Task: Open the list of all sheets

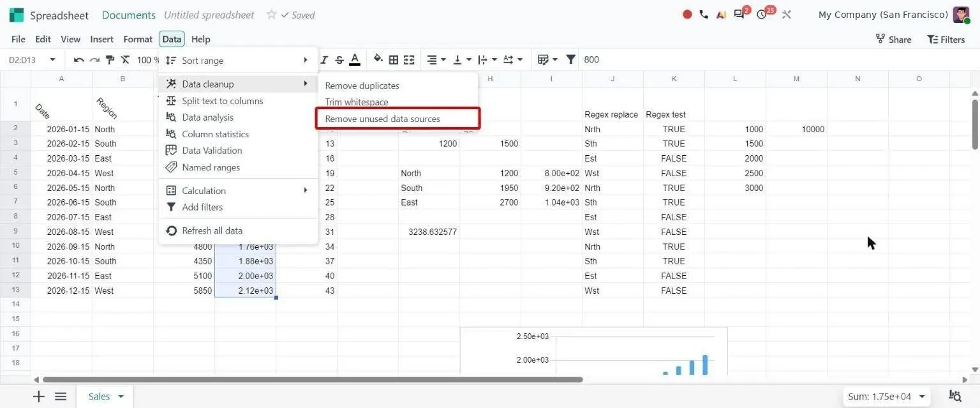Action: pyautogui.click(x=61, y=397)
